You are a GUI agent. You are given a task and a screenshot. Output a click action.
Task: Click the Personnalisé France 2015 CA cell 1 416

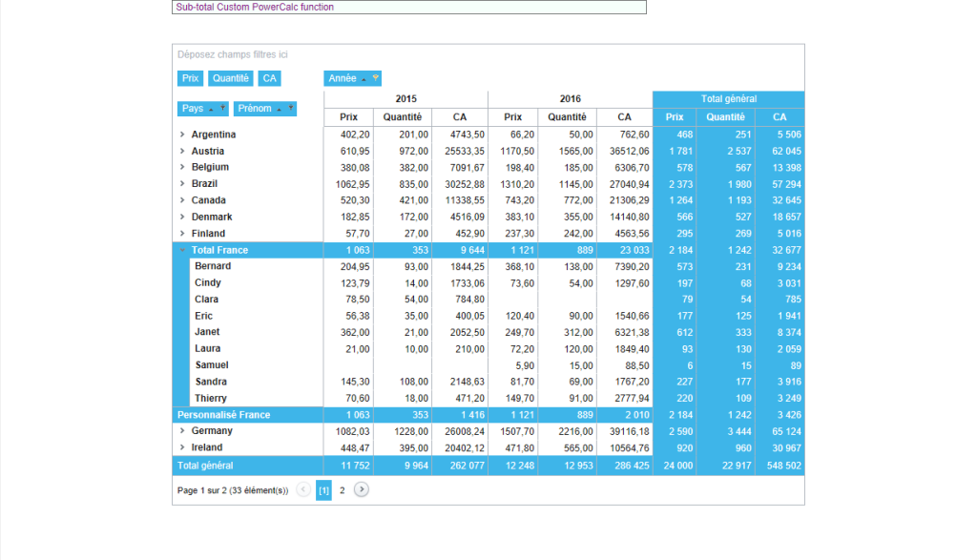tap(460, 416)
